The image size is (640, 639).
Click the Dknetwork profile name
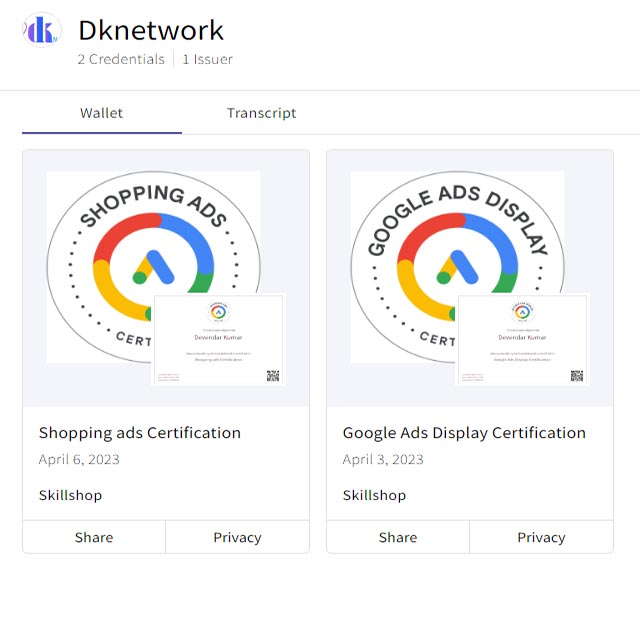pyautogui.click(x=151, y=30)
